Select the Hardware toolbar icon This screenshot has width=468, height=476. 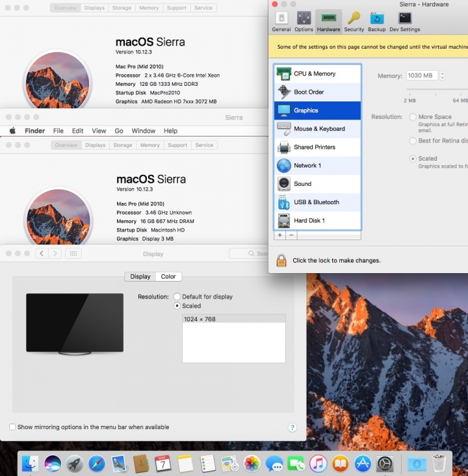click(x=328, y=21)
